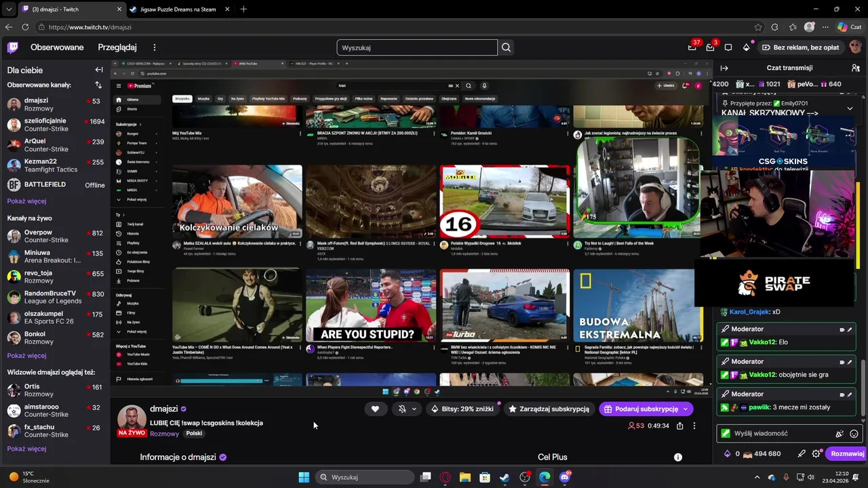Open the chat community users icon

coord(856,68)
